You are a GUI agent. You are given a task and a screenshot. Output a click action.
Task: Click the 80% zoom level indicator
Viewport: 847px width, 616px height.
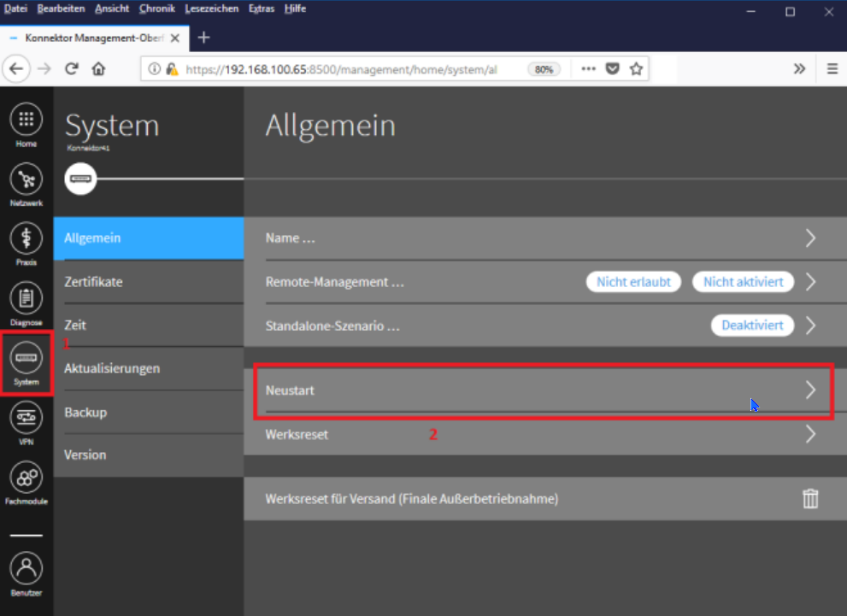[544, 69]
